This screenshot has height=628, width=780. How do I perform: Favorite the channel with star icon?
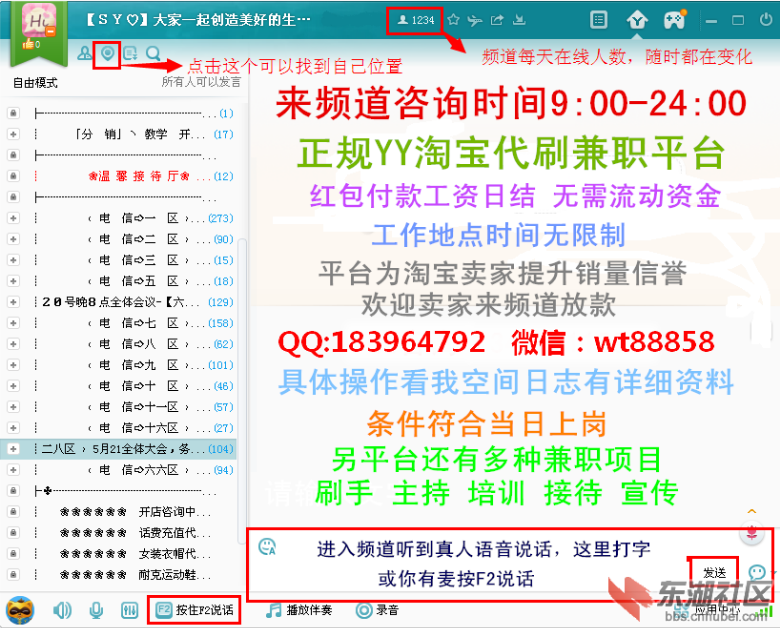453,20
